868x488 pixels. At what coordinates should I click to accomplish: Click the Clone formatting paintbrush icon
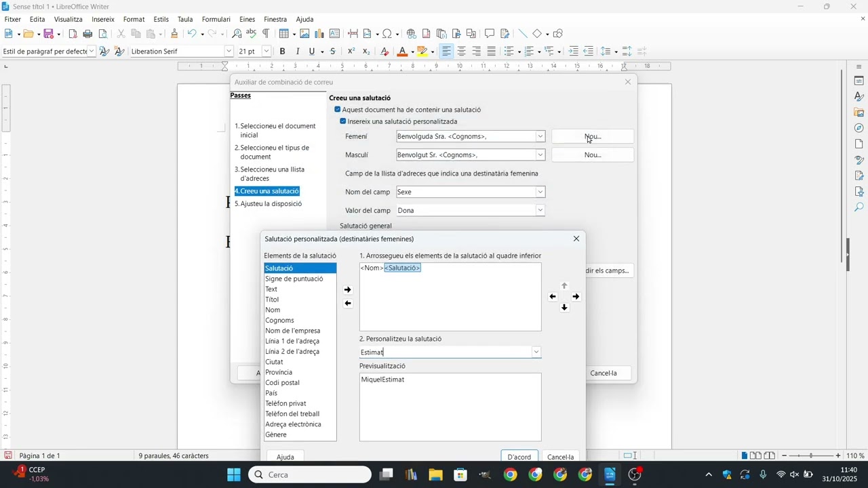tap(174, 34)
